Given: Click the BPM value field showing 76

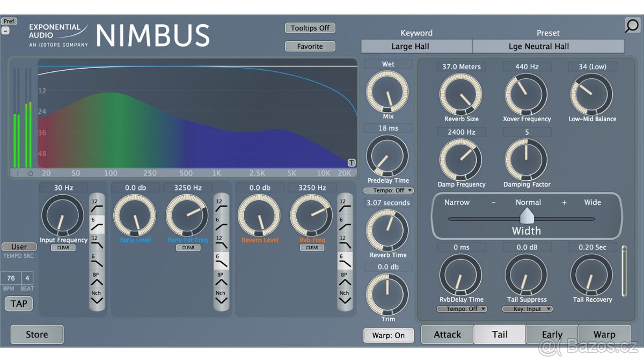Looking at the screenshot, I should pyautogui.click(x=11, y=278).
